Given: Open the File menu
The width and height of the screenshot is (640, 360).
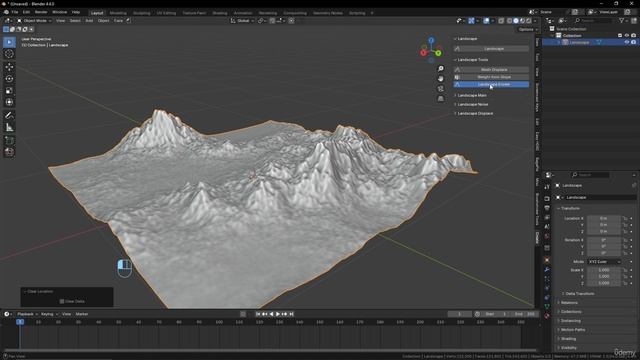Looking at the screenshot, I should 15,12.
